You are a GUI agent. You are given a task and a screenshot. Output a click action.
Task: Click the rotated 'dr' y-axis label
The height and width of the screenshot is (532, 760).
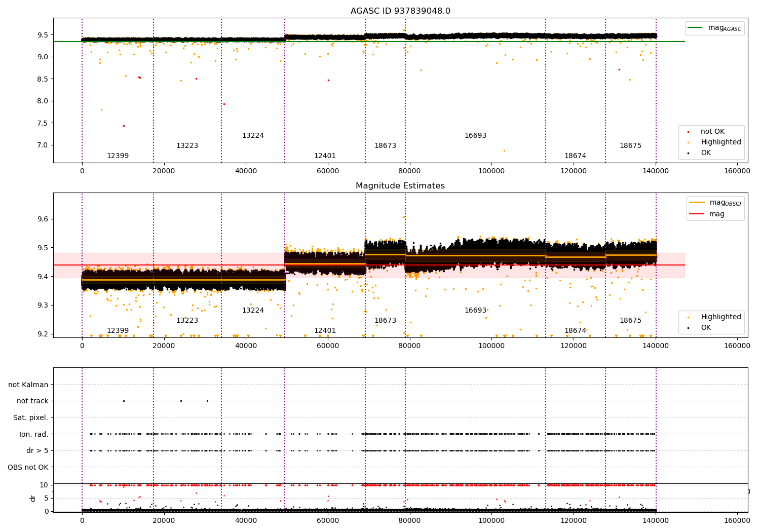point(33,498)
